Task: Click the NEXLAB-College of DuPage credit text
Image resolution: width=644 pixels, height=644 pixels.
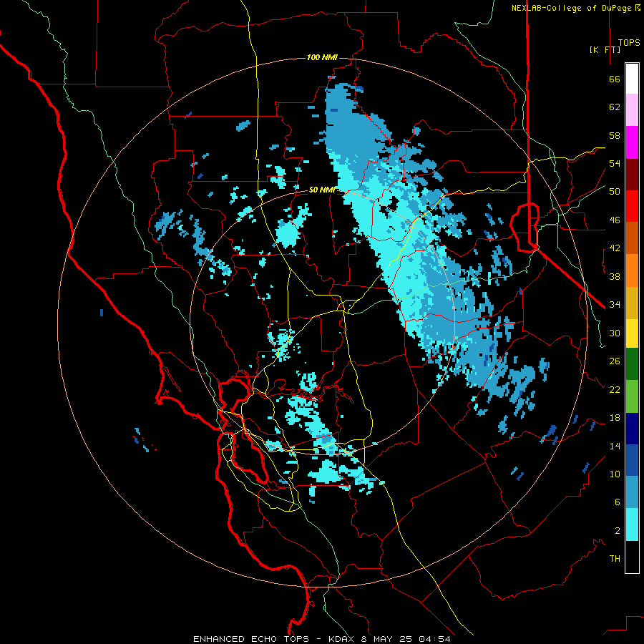Action: [x=575, y=8]
